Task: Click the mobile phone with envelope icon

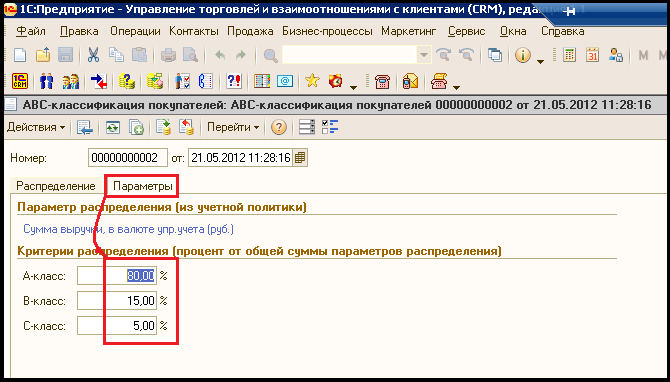Action: point(410,81)
